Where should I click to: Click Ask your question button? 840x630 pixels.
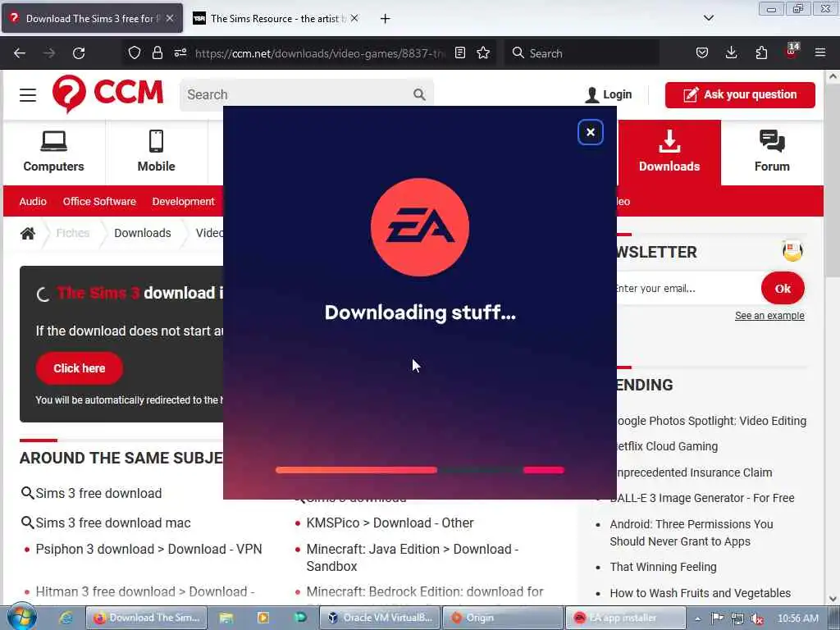tap(740, 95)
